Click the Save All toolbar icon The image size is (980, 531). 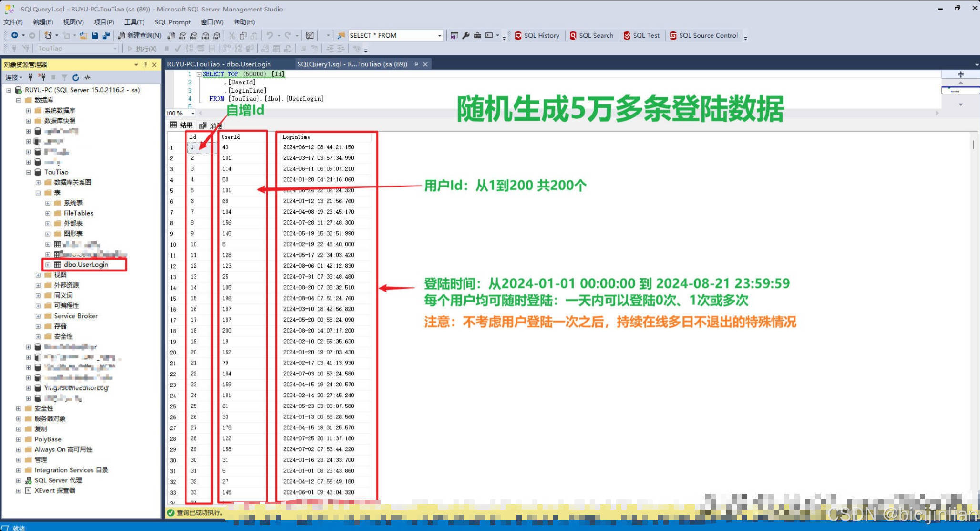(x=106, y=35)
